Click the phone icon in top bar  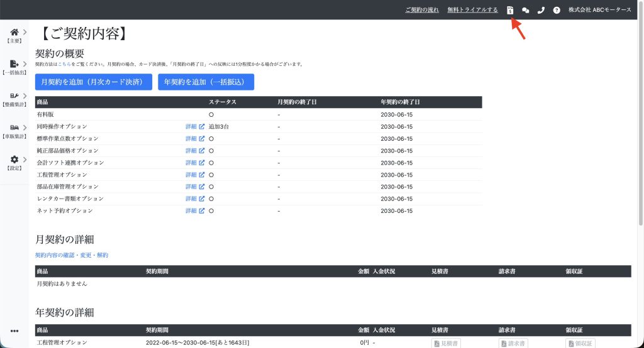541,10
